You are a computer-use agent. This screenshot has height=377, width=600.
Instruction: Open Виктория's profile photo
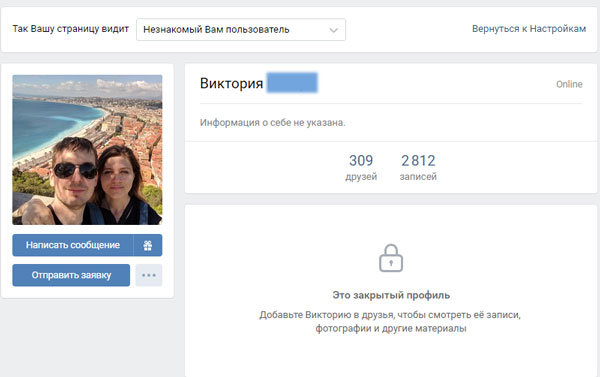pos(87,150)
